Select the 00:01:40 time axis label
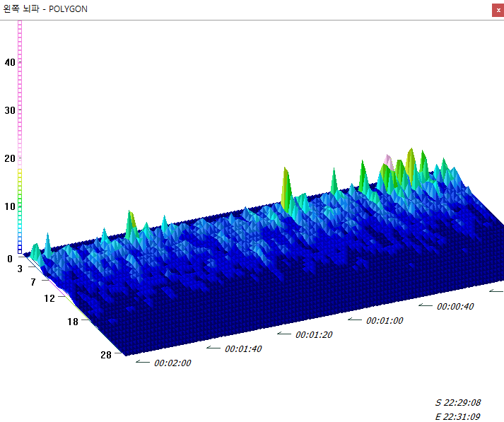 (243, 348)
